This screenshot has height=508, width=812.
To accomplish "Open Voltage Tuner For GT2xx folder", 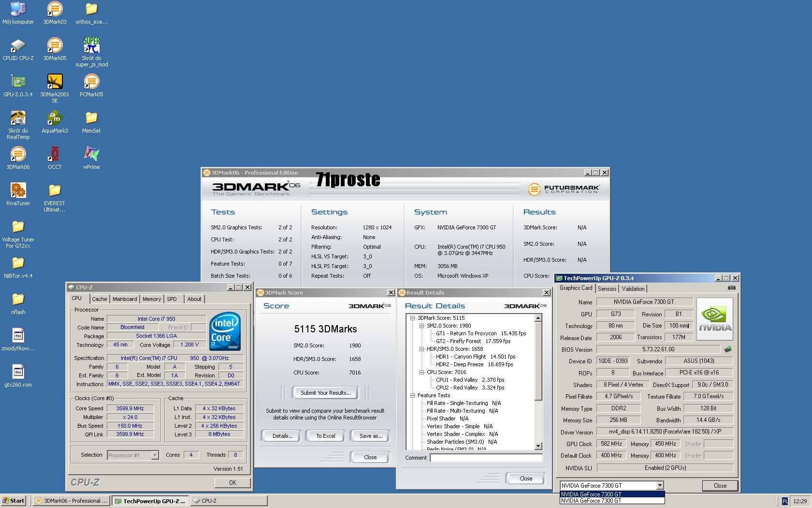I will (x=18, y=234).
